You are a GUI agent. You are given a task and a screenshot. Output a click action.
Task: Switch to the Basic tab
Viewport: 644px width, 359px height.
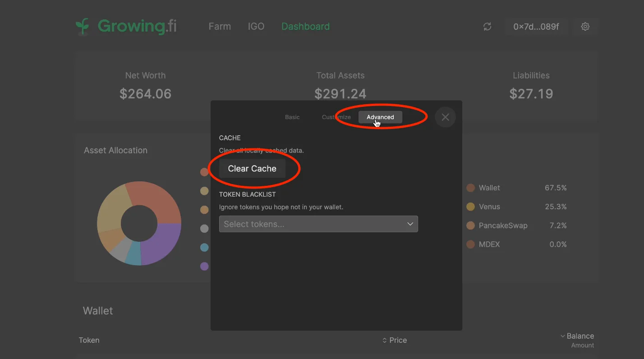pyautogui.click(x=292, y=117)
